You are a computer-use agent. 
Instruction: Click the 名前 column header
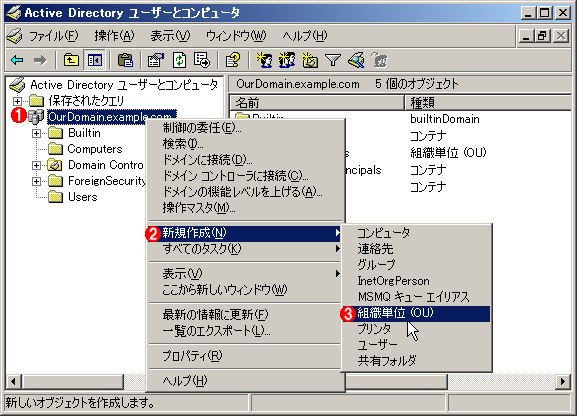tap(317, 102)
